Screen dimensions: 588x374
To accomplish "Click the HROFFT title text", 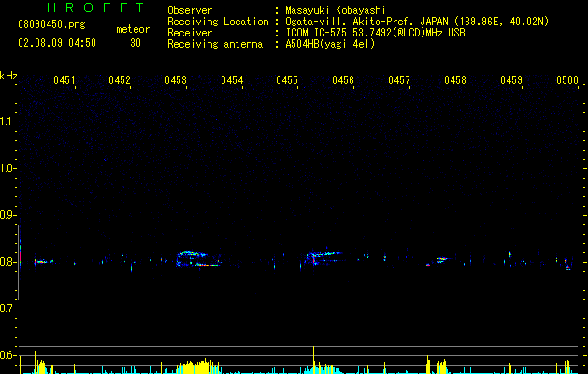I will coord(96,7).
